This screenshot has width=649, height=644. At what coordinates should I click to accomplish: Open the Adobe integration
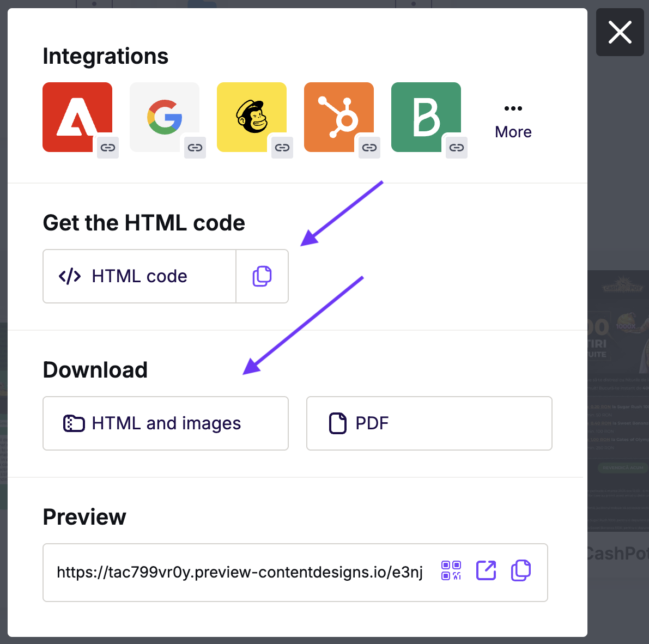[x=77, y=117]
